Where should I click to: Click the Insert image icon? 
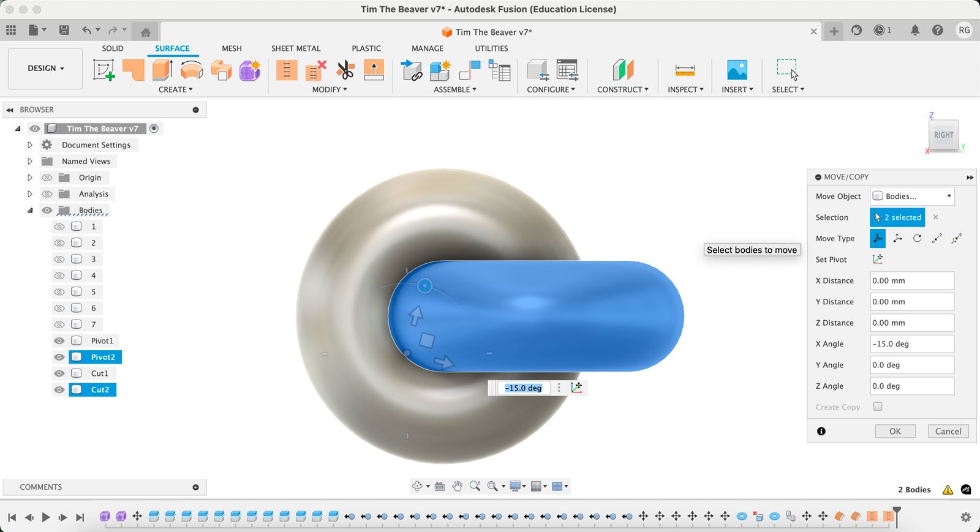click(737, 70)
